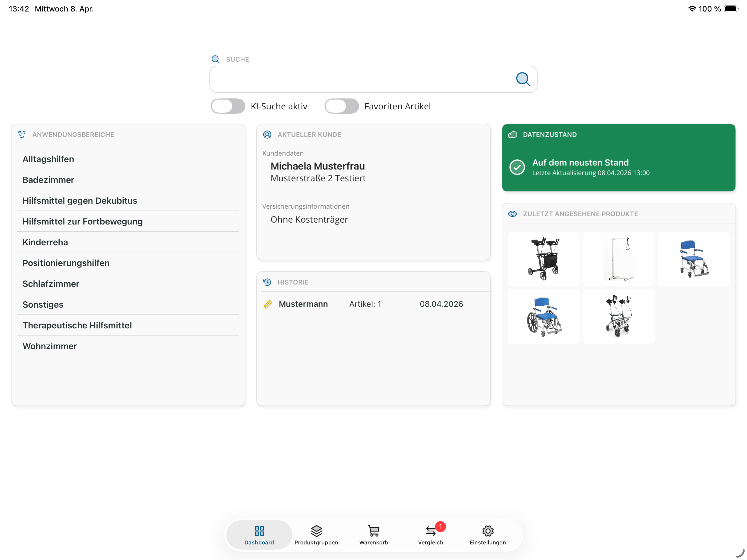Click the eye icon for recently viewed products
The width and height of the screenshot is (747, 560).
point(512,214)
